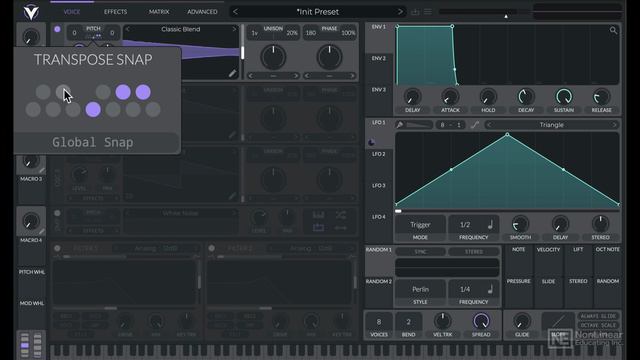Click the right arrow under Unison knob
This screenshot has height=360, width=640.
(296, 76)
